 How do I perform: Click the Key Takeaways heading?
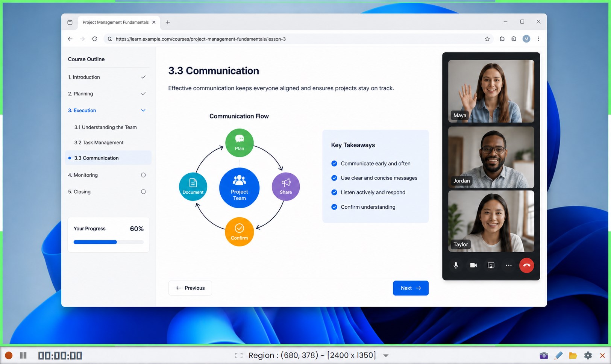pos(353,145)
